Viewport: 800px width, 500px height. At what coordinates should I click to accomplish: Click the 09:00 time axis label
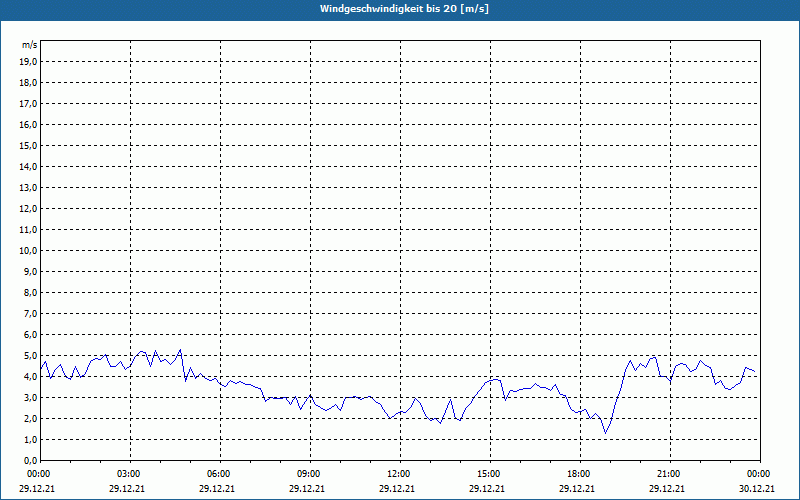click(310, 474)
